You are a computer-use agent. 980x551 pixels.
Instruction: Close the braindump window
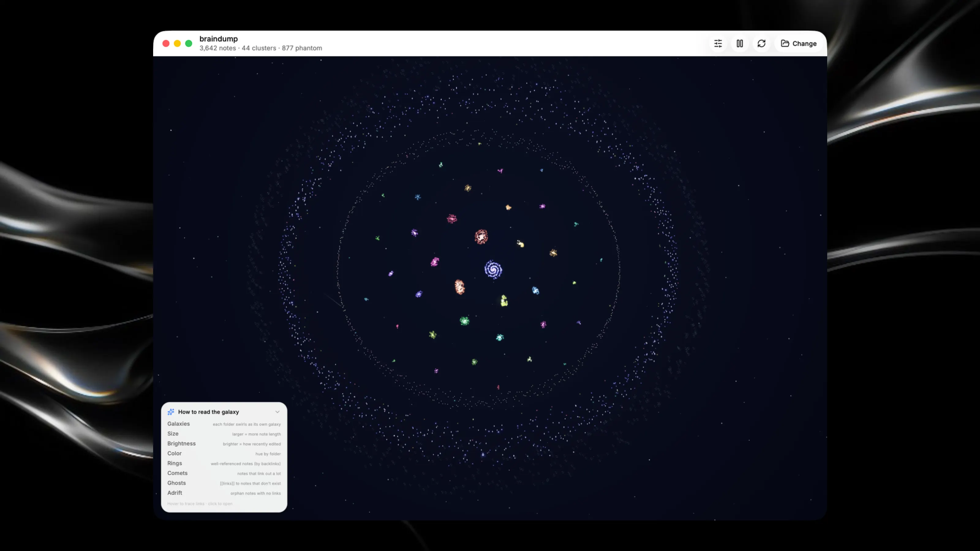(166, 43)
